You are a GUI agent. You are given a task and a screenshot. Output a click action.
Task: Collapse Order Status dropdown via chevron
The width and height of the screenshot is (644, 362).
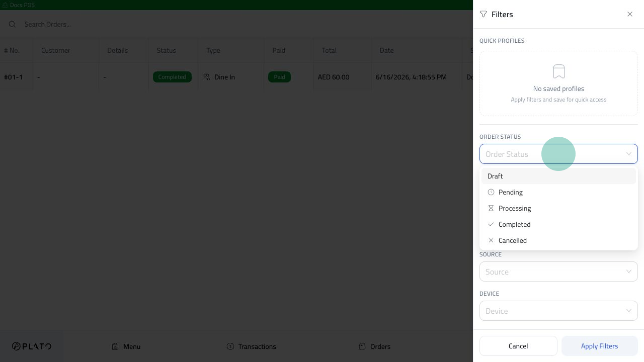point(629,154)
